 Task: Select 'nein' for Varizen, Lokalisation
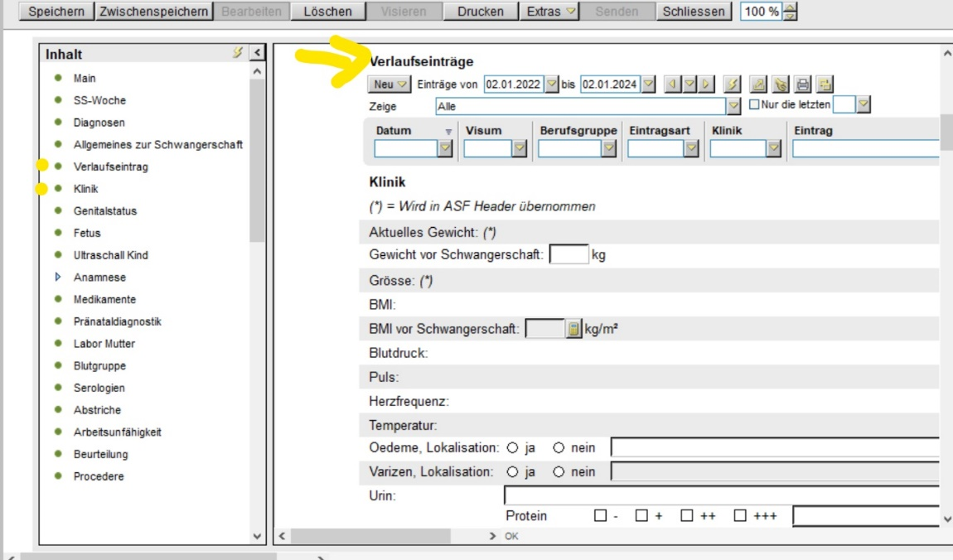click(x=559, y=472)
